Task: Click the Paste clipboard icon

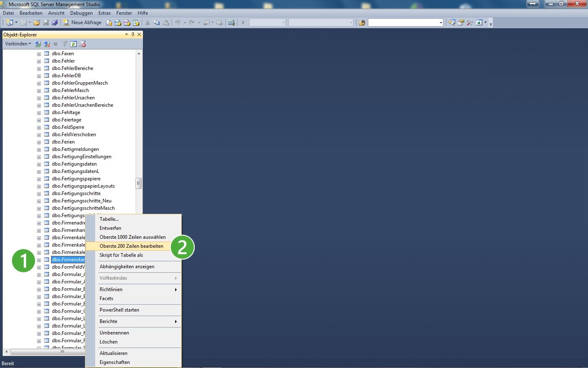Action: 166,22
